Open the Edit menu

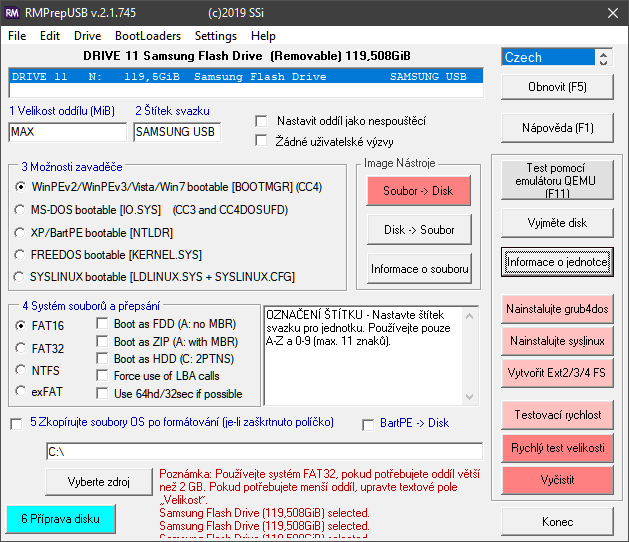click(x=50, y=36)
